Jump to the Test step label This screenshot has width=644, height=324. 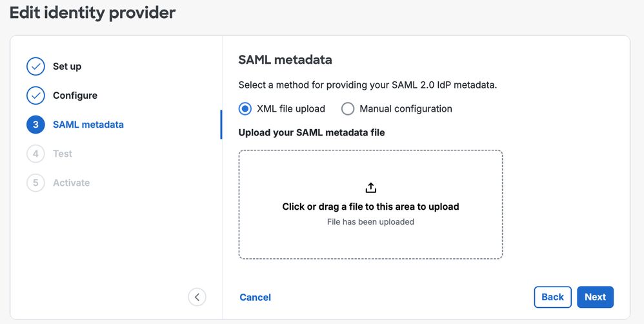tap(63, 154)
